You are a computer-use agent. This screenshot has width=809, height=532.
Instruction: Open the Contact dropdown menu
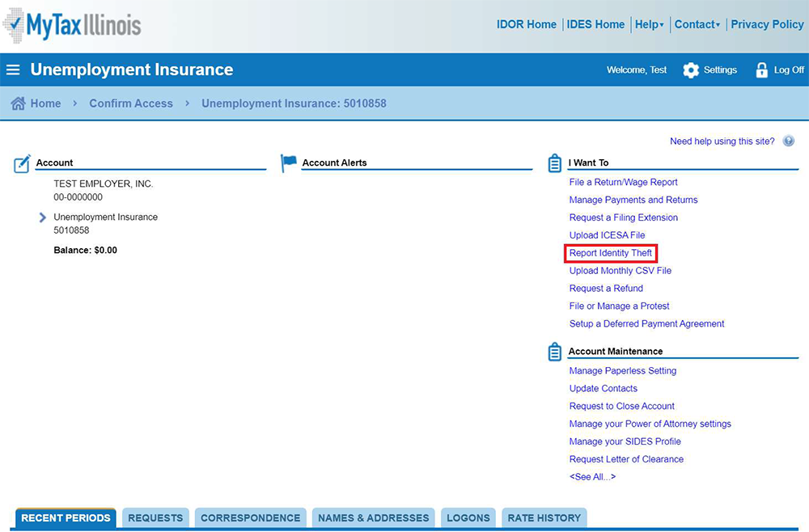(x=697, y=24)
